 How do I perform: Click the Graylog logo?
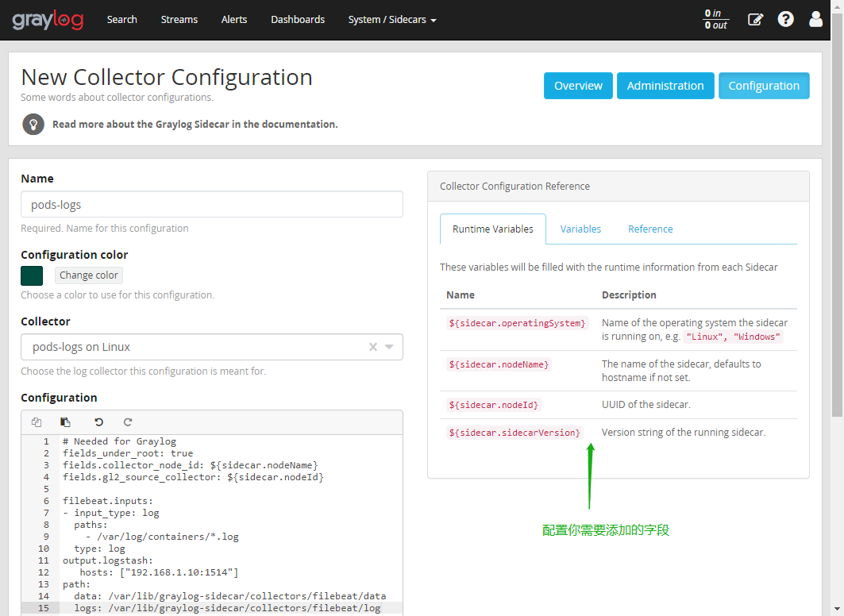tap(48, 20)
